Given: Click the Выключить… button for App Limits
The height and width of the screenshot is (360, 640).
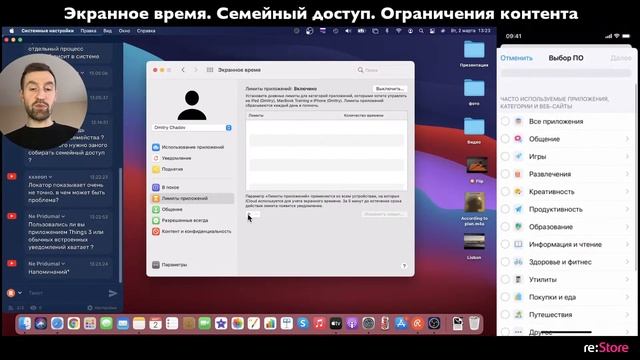Looking at the screenshot, I should tap(390, 89).
